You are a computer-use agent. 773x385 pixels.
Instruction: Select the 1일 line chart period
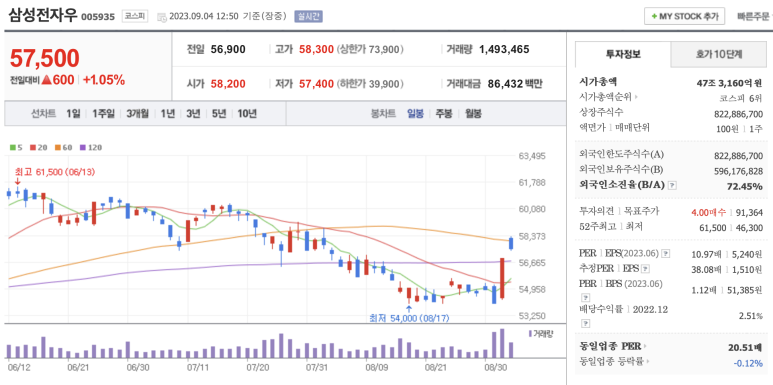click(73, 114)
